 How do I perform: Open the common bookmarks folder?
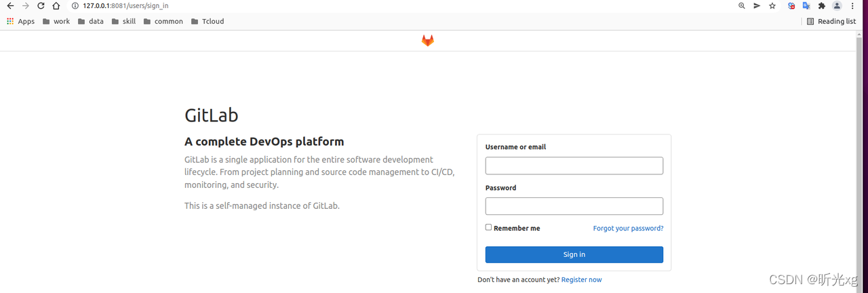[163, 21]
